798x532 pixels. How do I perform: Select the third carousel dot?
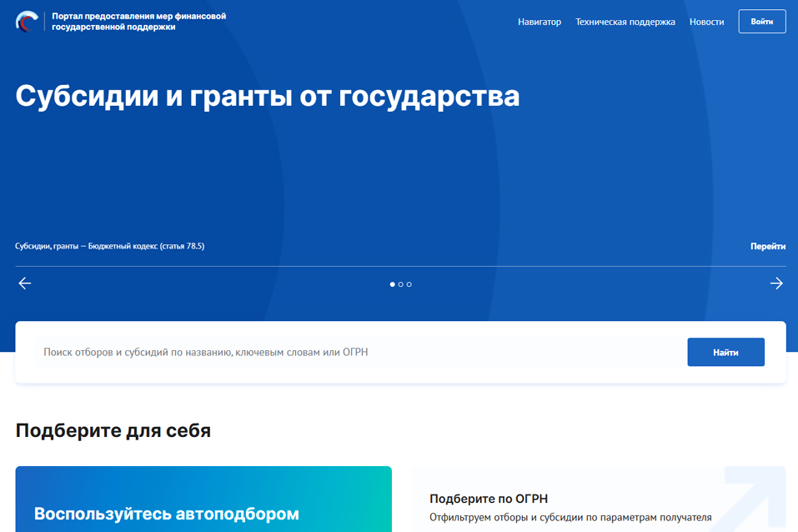coord(409,284)
